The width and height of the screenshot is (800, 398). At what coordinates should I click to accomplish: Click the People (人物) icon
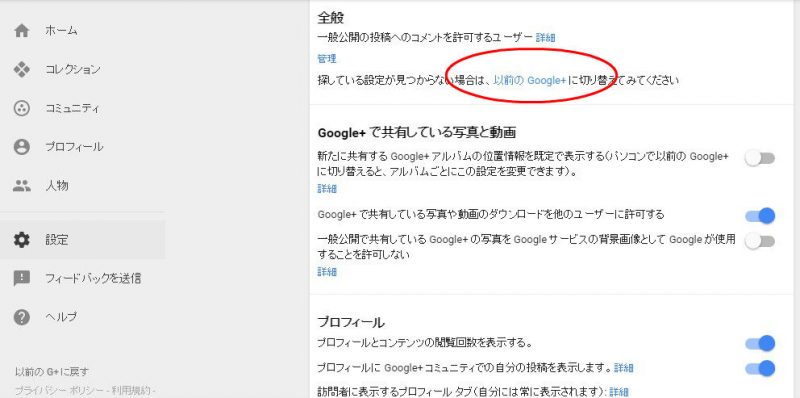click(x=21, y=186)
